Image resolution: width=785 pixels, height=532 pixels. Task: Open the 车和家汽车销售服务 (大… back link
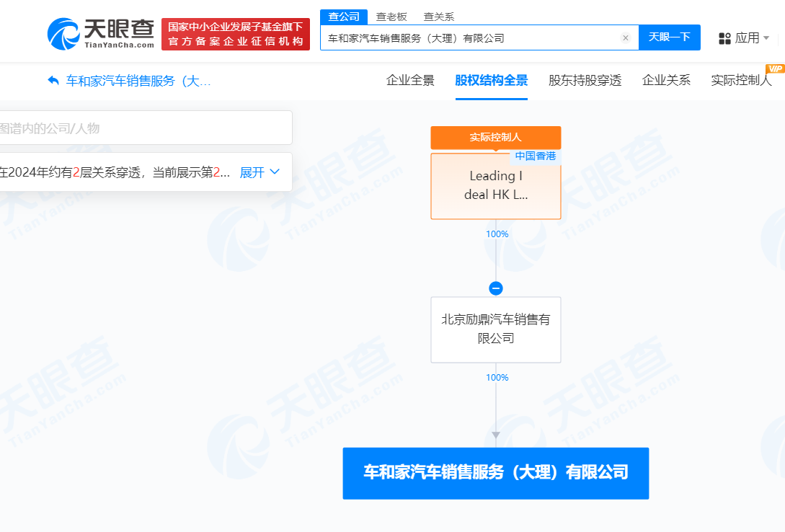click(138, 81)
